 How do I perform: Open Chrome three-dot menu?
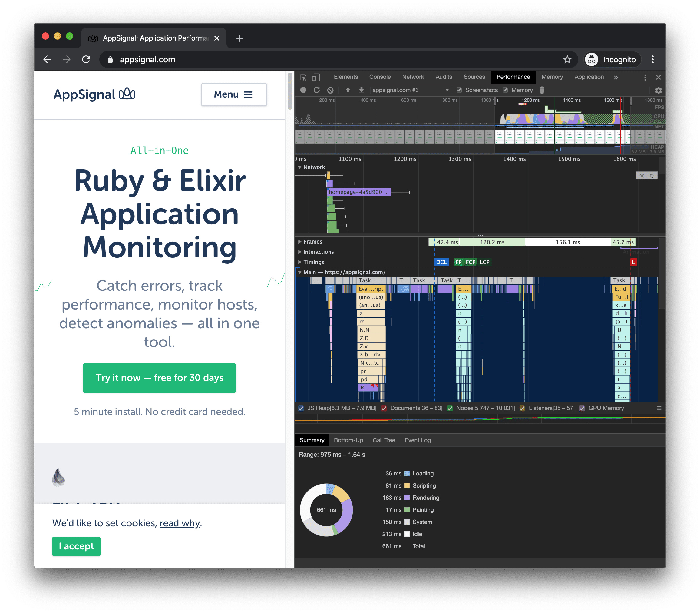pos(652,60)
